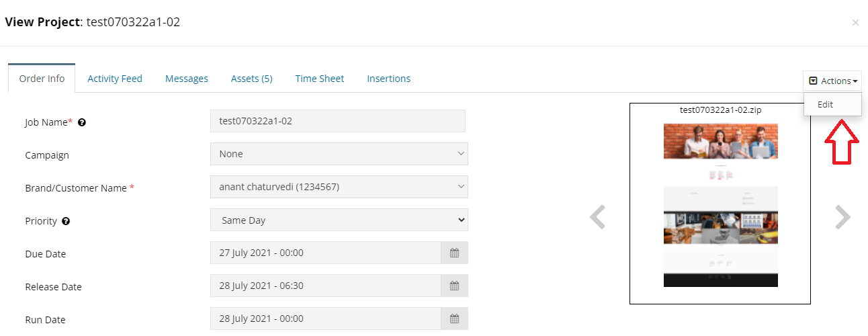Click the test070322a1-02.zip file name

(720, 110)
